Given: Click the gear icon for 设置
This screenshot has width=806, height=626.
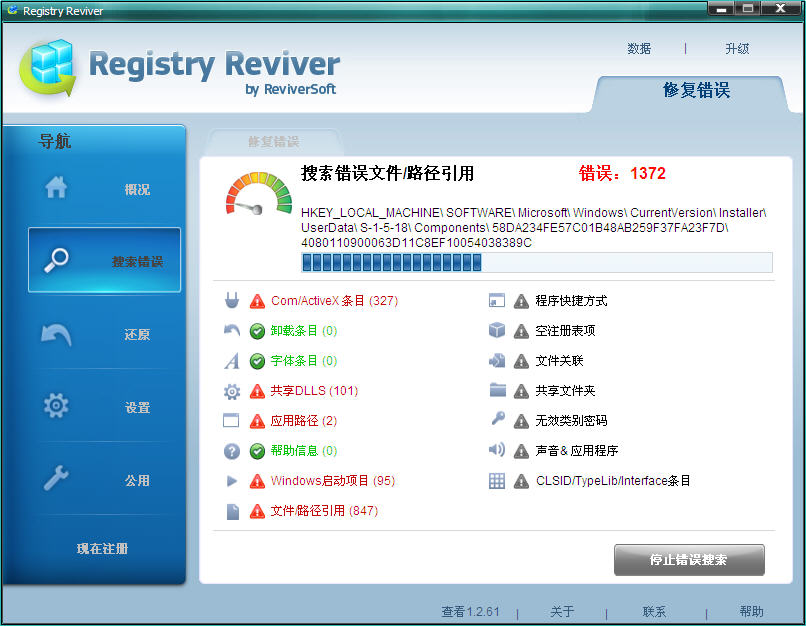Looking at the screenshot, I should (x=57, y=406).
